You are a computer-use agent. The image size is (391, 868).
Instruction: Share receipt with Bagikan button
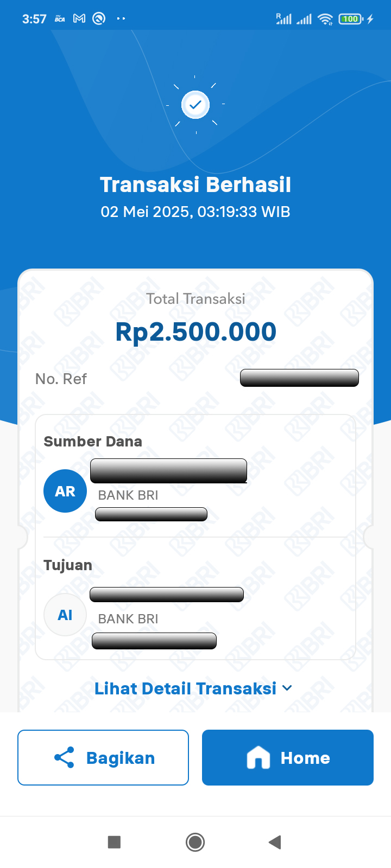point(103,757)
